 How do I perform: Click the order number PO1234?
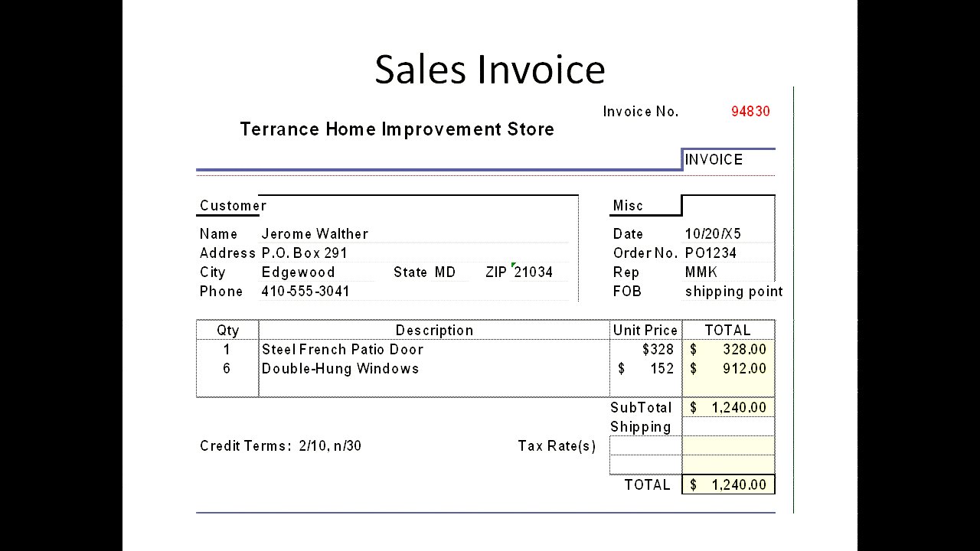(710, 253)
